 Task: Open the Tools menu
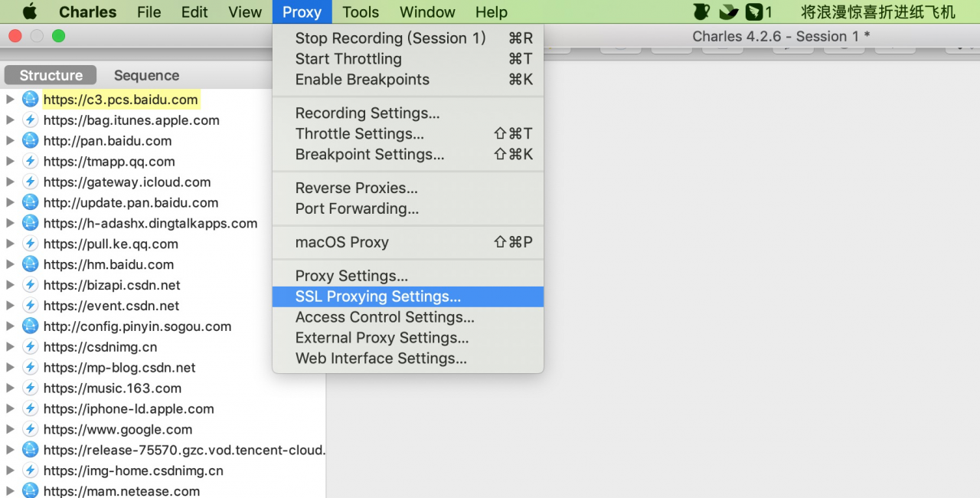[x=361, y=11]
